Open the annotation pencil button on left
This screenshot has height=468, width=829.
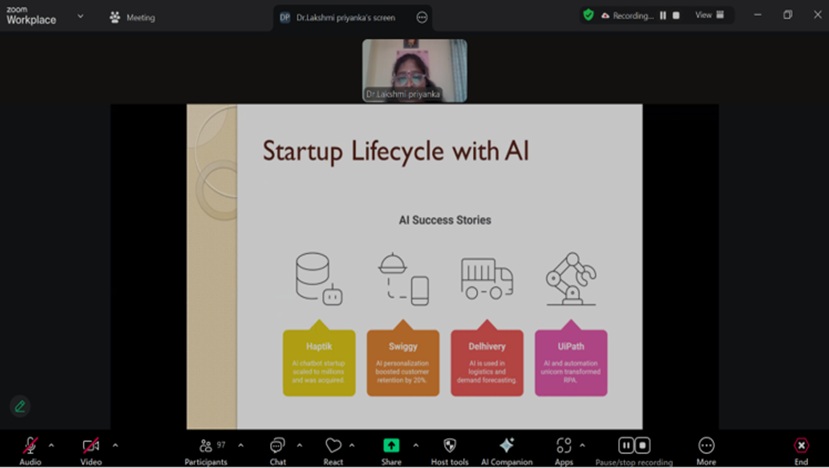point(19,406)
